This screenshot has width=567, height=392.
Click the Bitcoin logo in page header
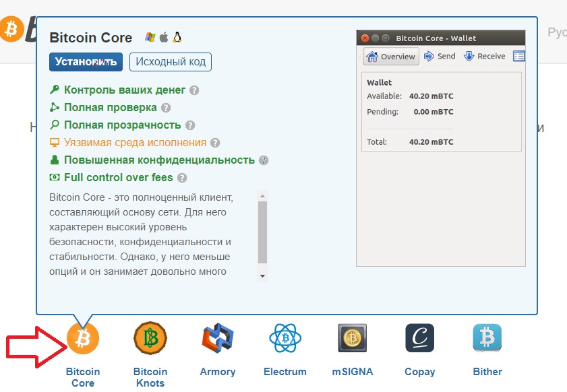coord(12,29)
